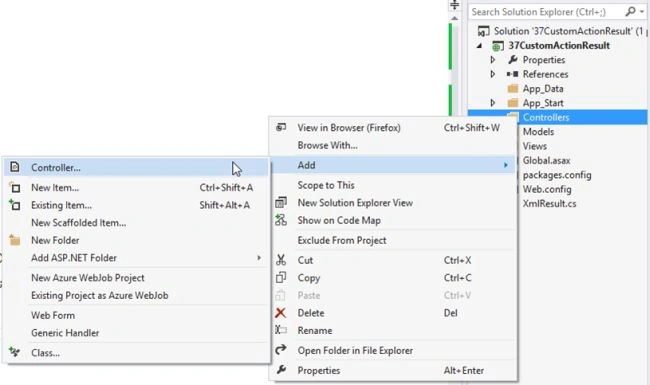Viewport: 650px width, 385px height.
Task: Open the Add ASP.NET Folder submenu arrow
Action: (259, 258)
